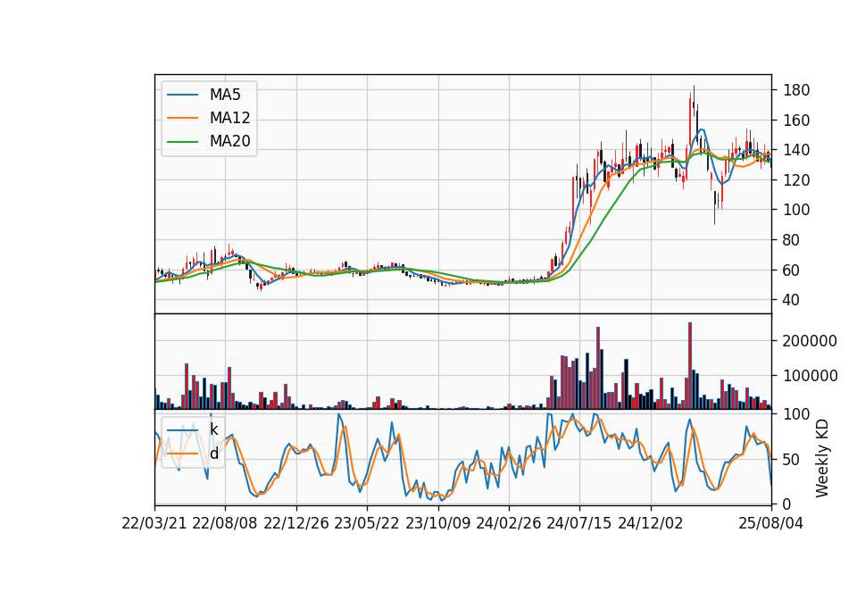
Task: Click the candlestick peaking near 180
Action: pyautogui.click(x=694, y=101)
